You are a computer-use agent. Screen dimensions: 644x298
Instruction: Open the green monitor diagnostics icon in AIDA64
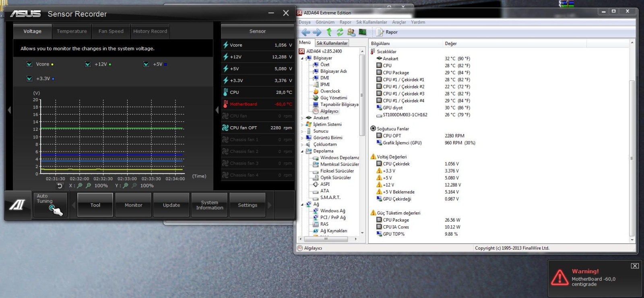[x=363, y=32]
